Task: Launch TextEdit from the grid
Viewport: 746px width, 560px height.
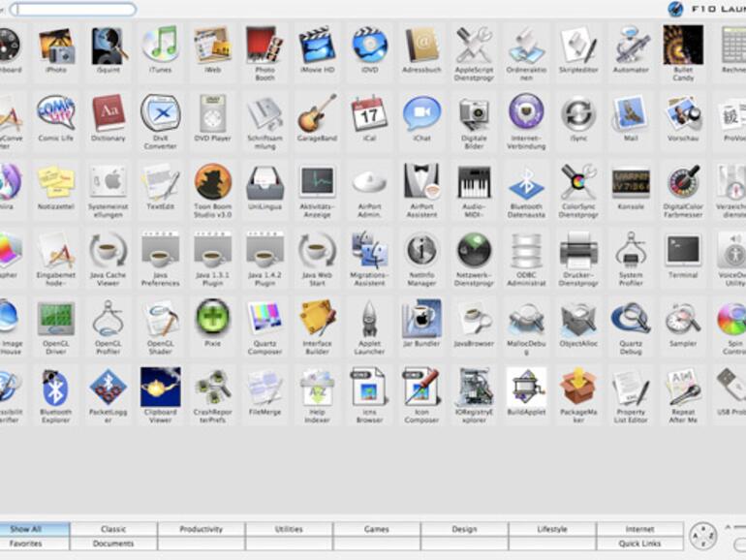Action: 160,182
